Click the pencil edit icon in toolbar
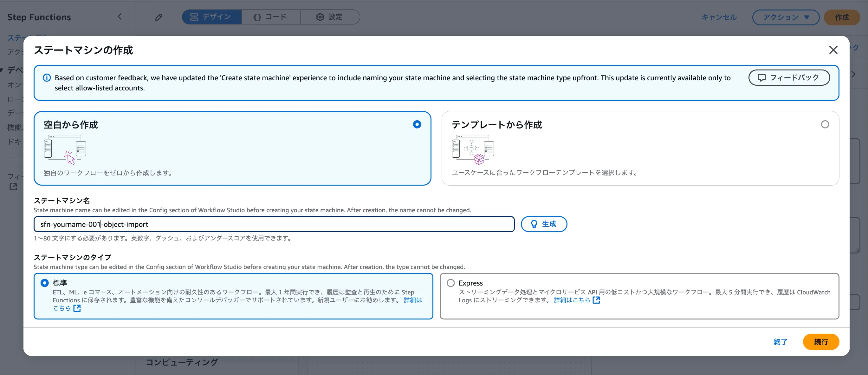Viewport: 868px width, 375px height. (159, 17)
